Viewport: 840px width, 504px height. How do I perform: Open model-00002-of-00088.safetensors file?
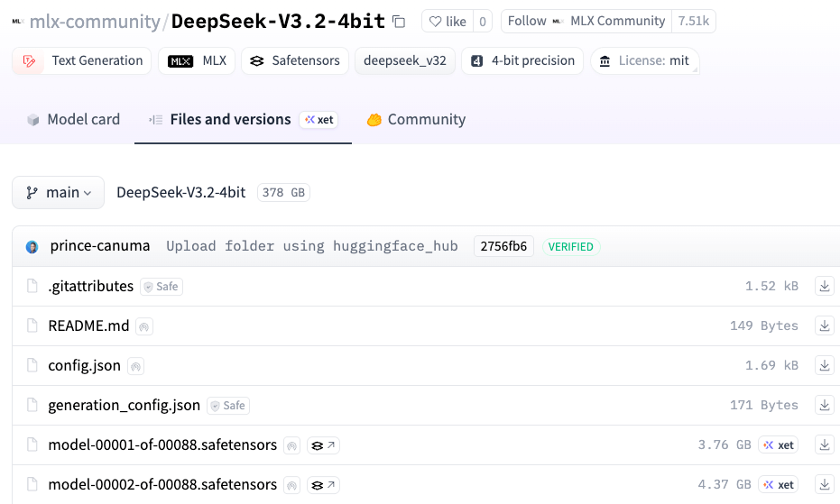click(x=162, y=484)
